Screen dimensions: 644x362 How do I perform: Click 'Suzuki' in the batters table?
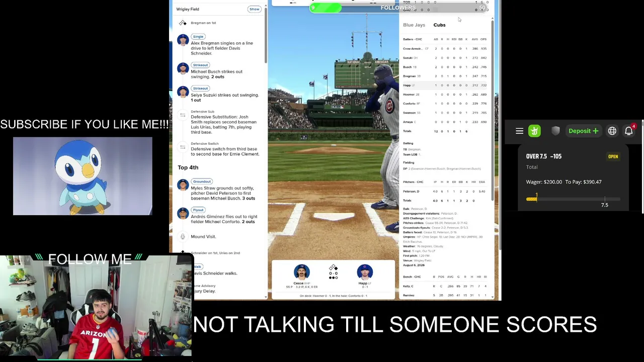408,58
